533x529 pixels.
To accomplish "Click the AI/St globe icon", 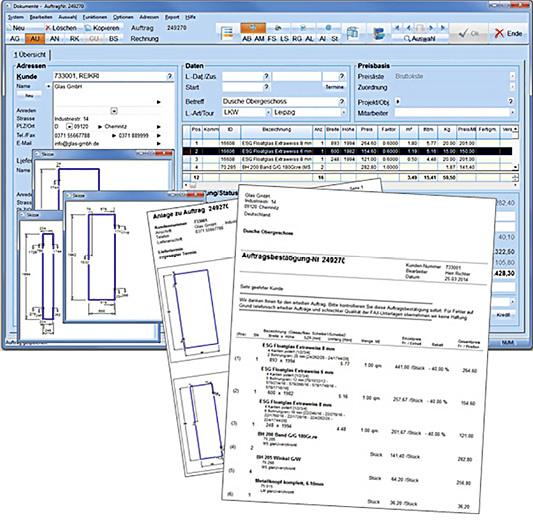I will click(x=328, y=28).
